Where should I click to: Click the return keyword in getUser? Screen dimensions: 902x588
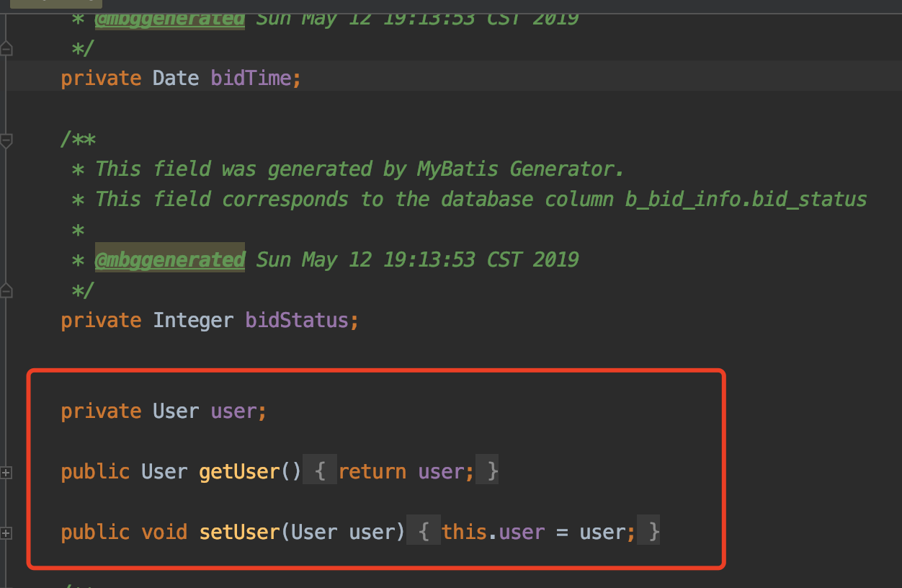[x=372, y=472]
